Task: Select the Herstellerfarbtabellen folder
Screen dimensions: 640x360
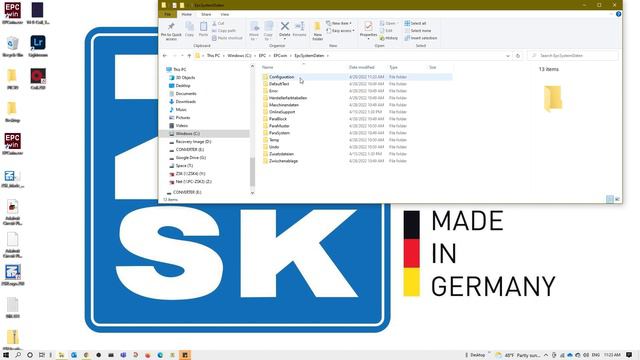Action: [x=288, y=98]
